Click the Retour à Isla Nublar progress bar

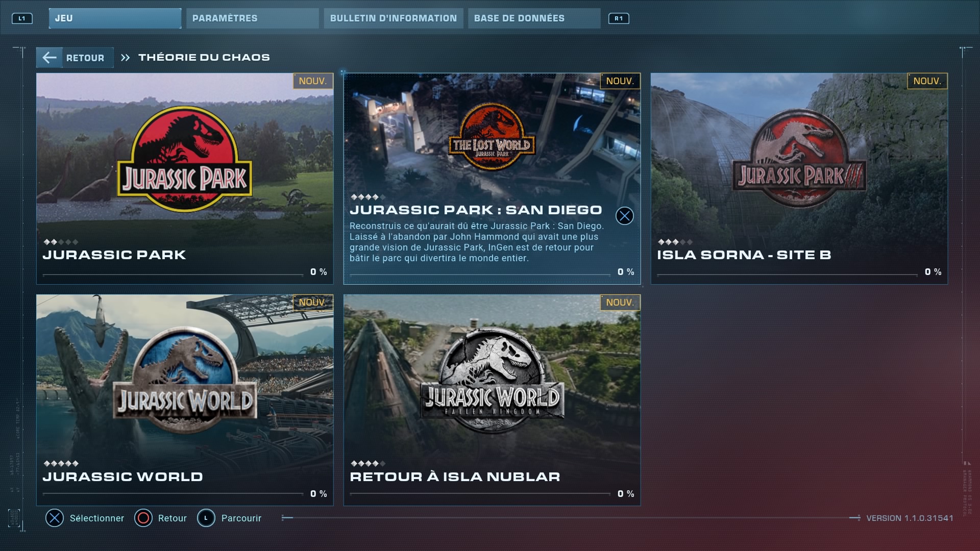(x=480, y=494)
